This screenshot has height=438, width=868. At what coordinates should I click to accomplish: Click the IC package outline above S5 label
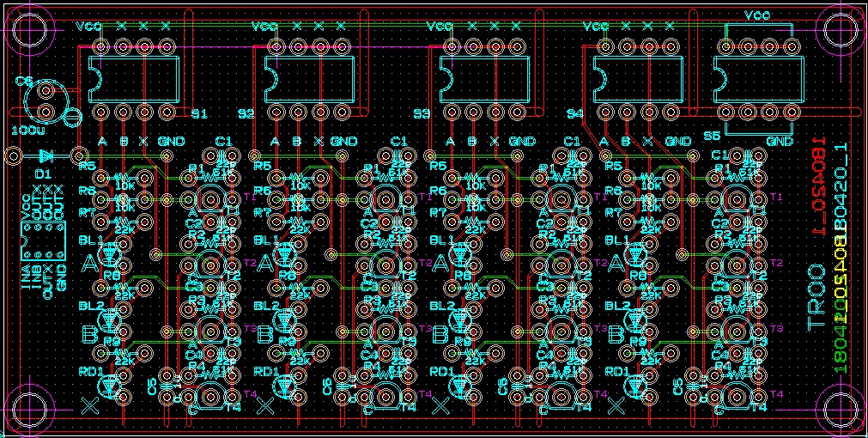757,79
